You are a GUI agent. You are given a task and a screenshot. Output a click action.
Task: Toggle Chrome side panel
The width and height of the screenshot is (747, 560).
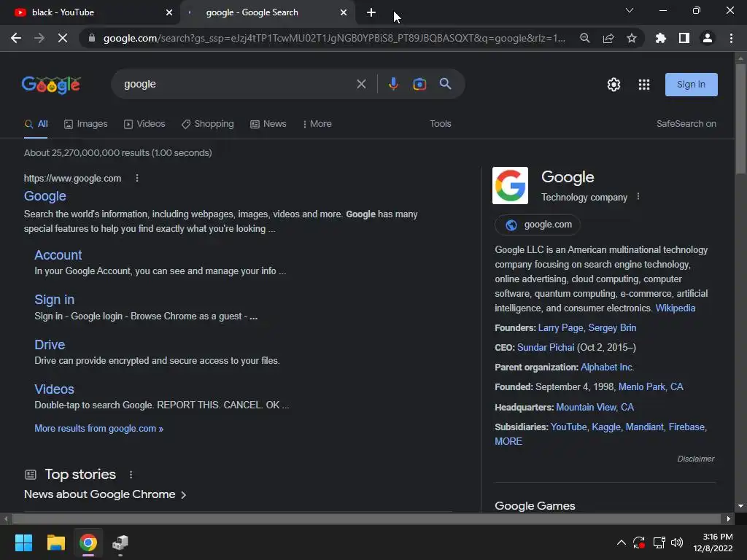click(x=684, y=38)
